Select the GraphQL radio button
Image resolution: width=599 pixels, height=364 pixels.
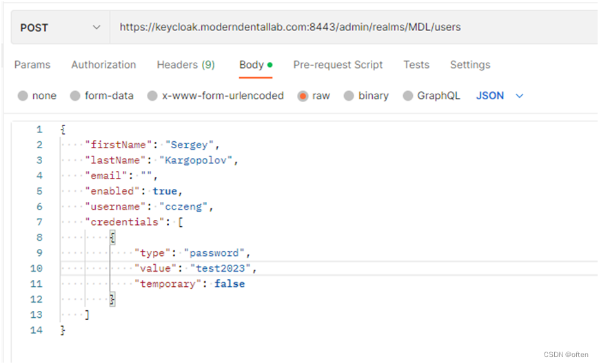(x=408, y=96)
